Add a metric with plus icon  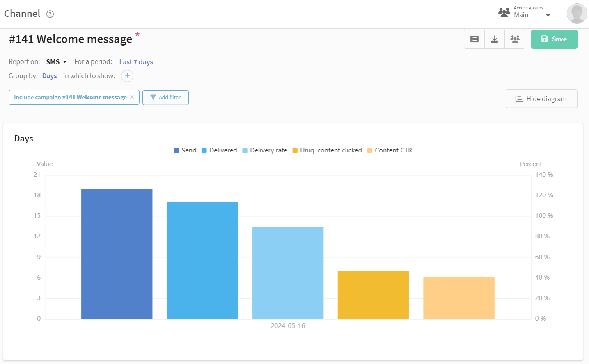point(127,76)
